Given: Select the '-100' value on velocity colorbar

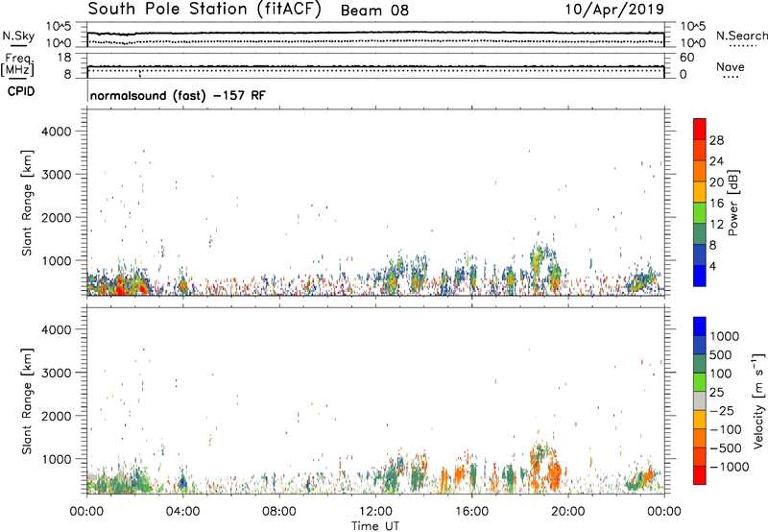Looking at the screenshot, I should [x=726, y=429].
